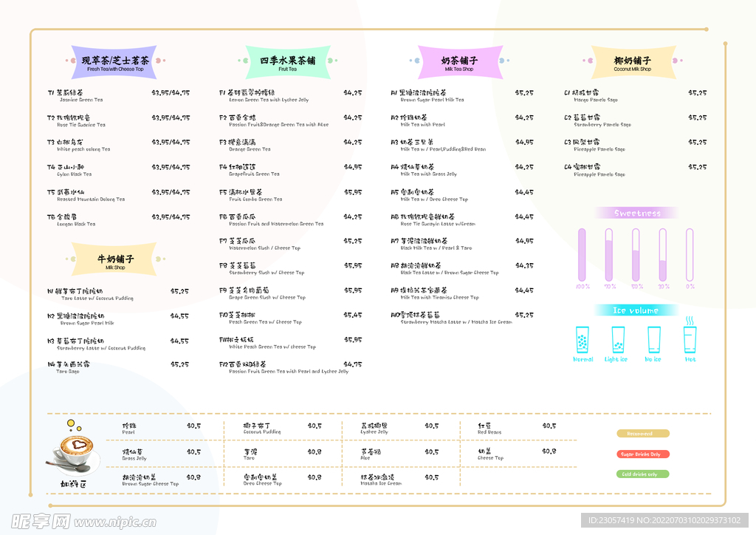Pick the Hot drink steaming glass icon
This screenshot has width=756, height=535.
coord(690,337)
